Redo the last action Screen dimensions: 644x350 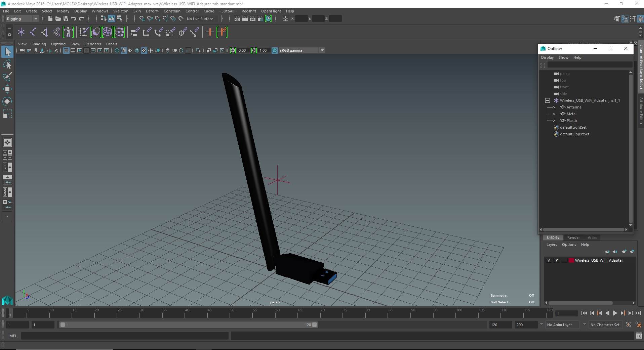tap(81, 19)
